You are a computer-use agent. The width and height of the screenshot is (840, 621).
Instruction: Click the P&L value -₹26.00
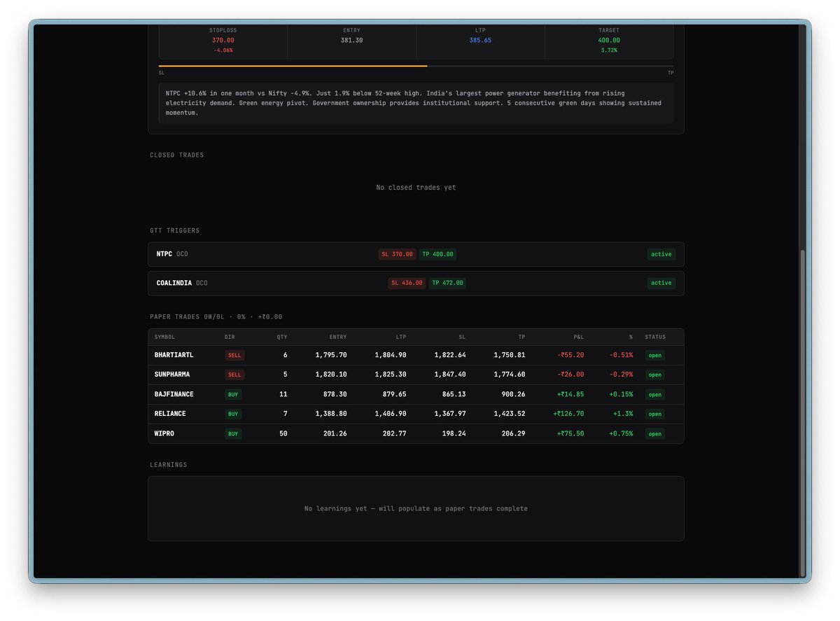(570, 375)
